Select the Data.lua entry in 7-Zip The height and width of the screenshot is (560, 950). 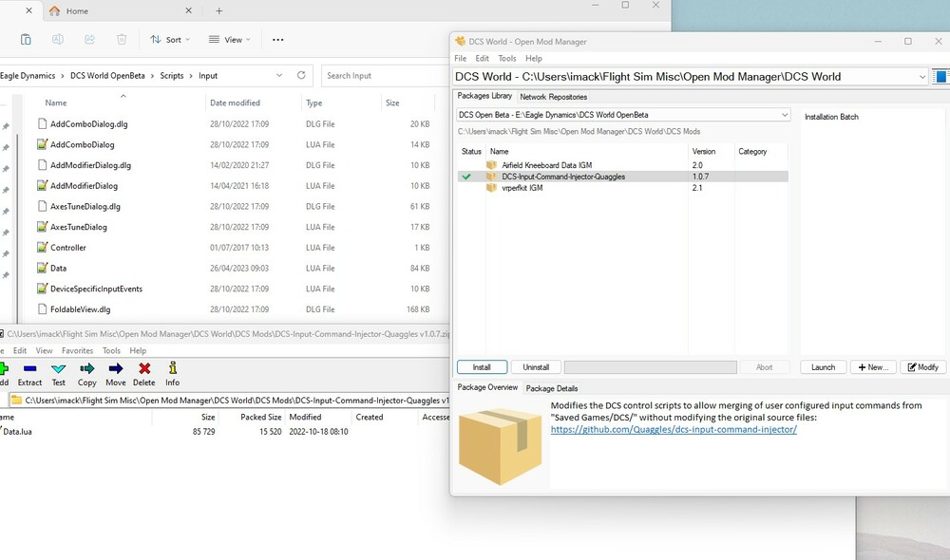pyautogui.click(x=17, y=432)
